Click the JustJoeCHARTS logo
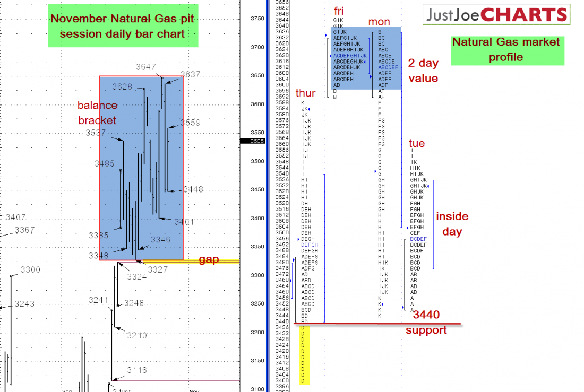The image size is (584, 392). point(496,15)
